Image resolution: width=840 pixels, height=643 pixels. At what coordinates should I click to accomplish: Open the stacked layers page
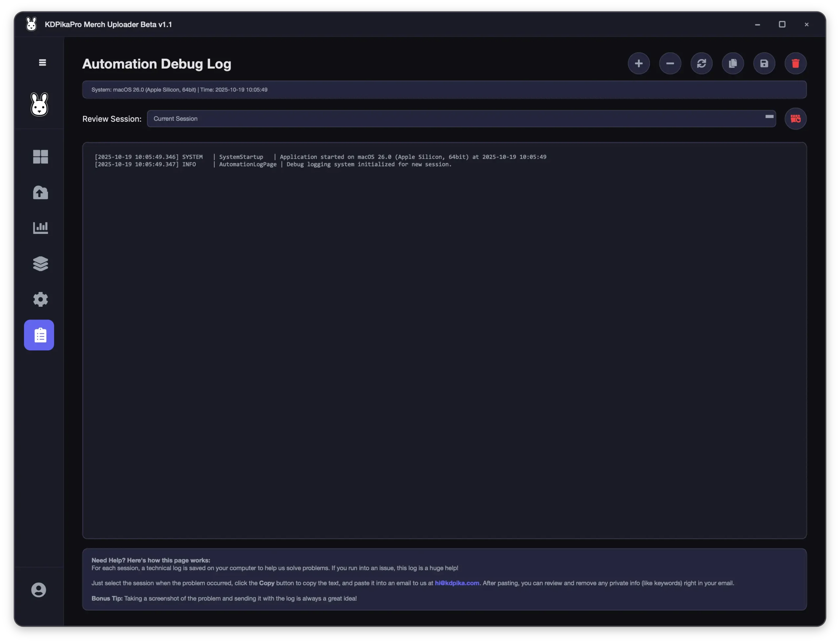[x=40, y=264]
